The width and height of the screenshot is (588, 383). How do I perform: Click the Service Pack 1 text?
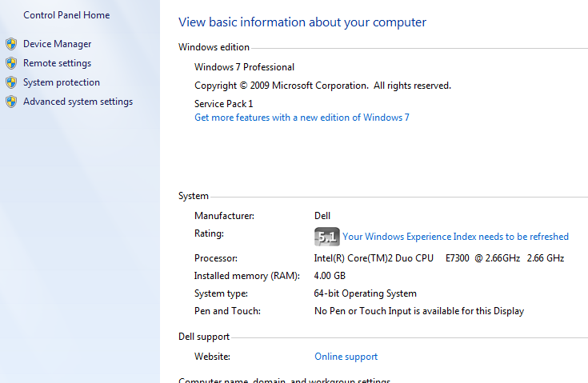[223, 104]
